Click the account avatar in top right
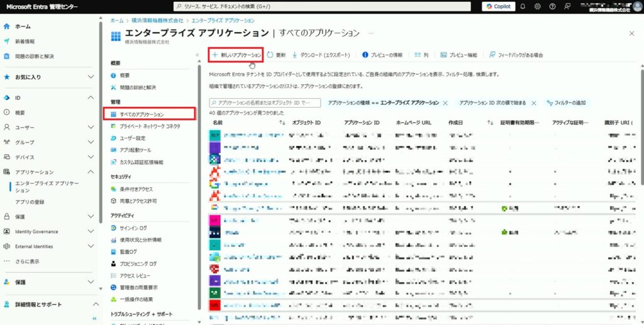Image resolution: width=644 pixels, height=325 pixels. [x=637, y=6]
